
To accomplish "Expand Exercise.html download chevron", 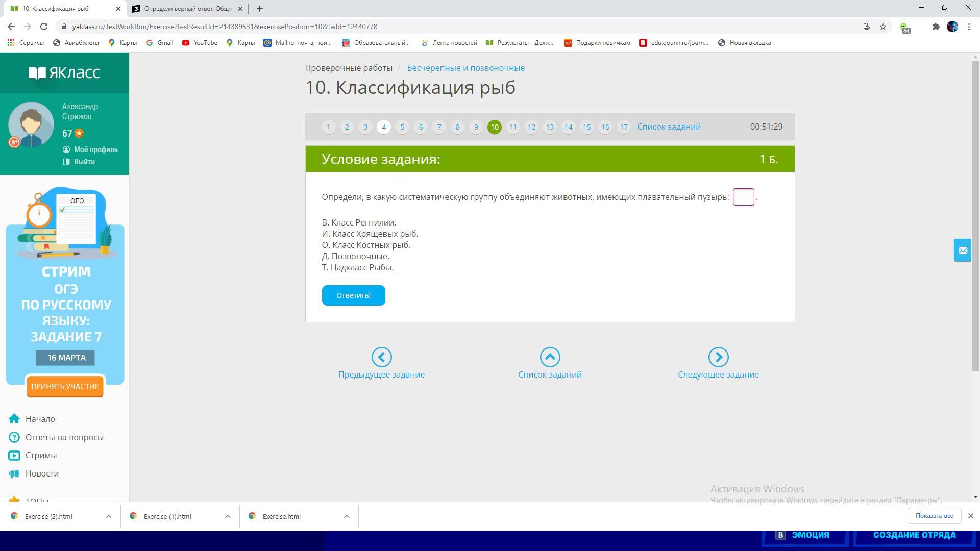I will pyautogui.click(x=346, y=516).
